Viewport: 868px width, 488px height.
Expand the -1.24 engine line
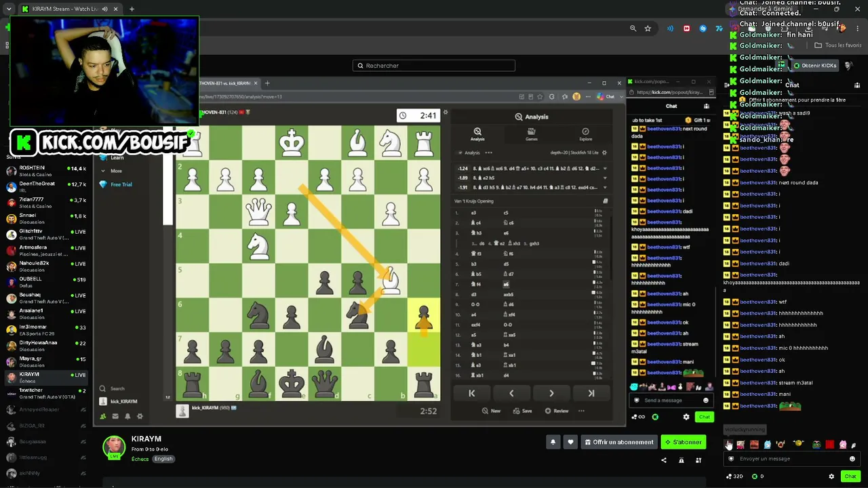[x=605, y=168]
